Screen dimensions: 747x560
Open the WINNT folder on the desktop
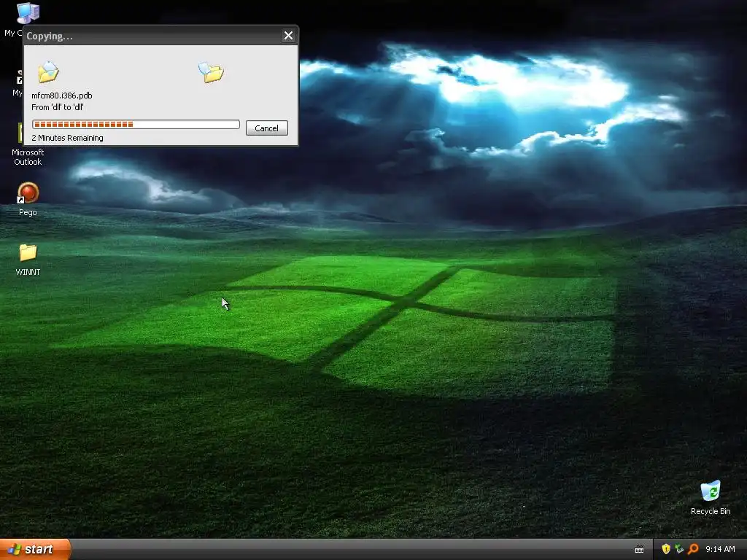[28, 253]
